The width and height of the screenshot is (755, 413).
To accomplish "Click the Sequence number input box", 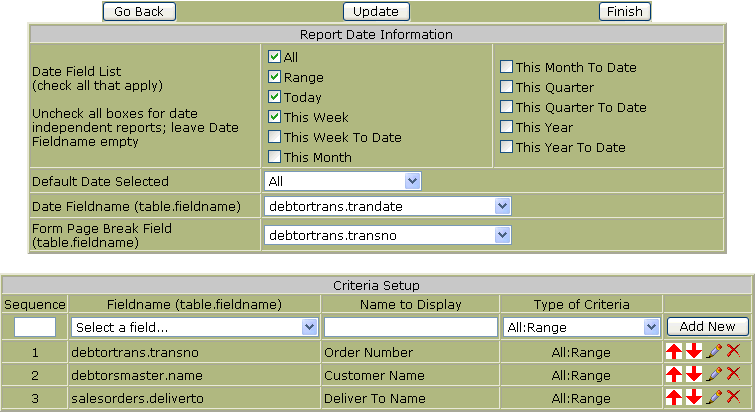I will 34,327.
